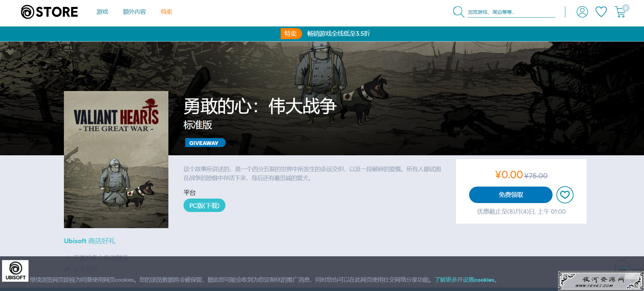Open the Ubisoft Store logo home link
The height and width of the screenshot is (291, 644).
[49, 12]
